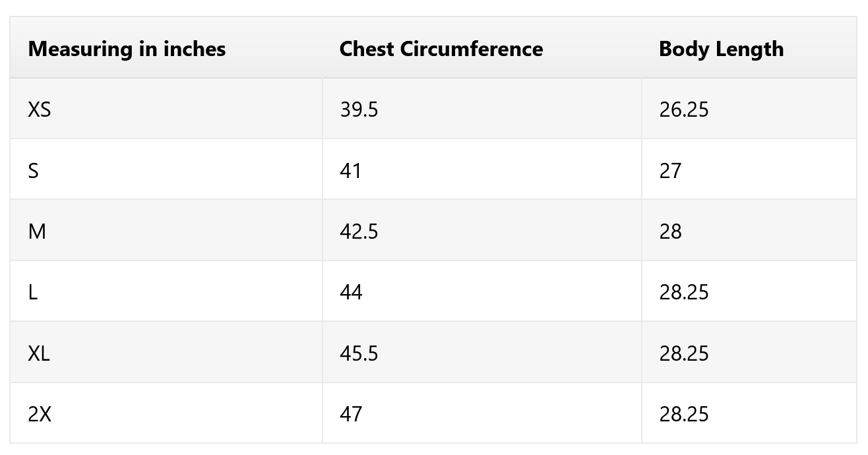Viewport: 868px width, 455px height.
Task: Click the 27 body length for S
Action: point(670,171)
